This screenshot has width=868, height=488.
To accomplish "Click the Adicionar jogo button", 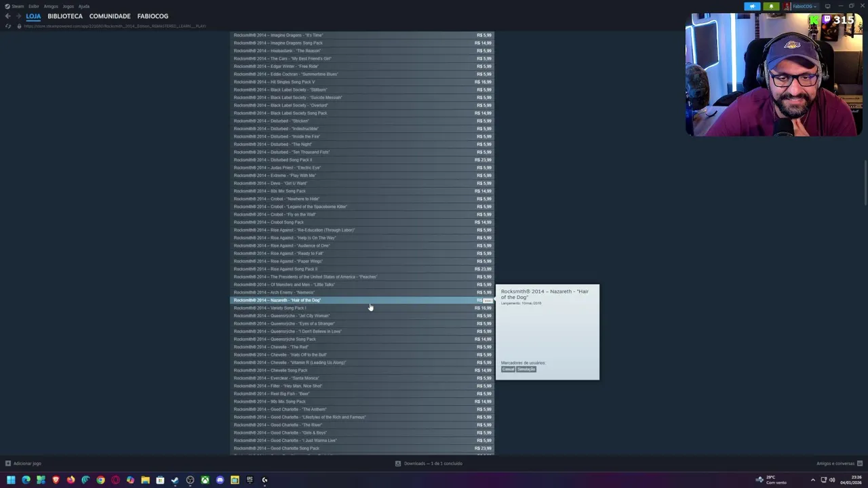I will [x=23, y=464].
